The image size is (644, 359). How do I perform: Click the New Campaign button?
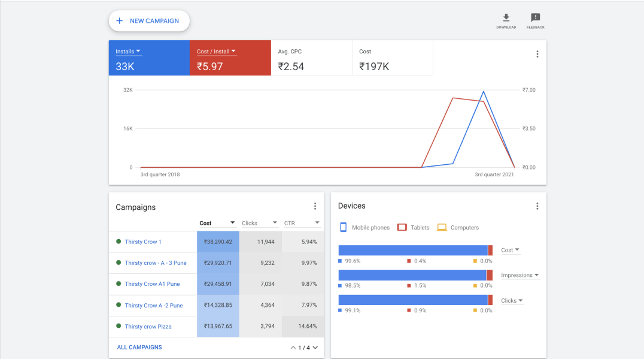point(149,21)
